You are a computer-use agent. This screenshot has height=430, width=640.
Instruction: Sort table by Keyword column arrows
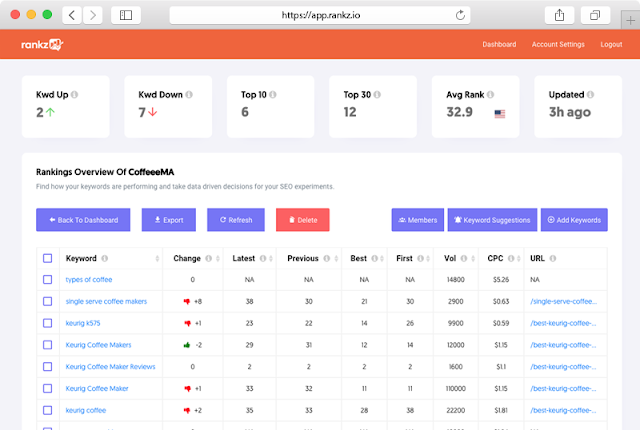click(157, 258)
